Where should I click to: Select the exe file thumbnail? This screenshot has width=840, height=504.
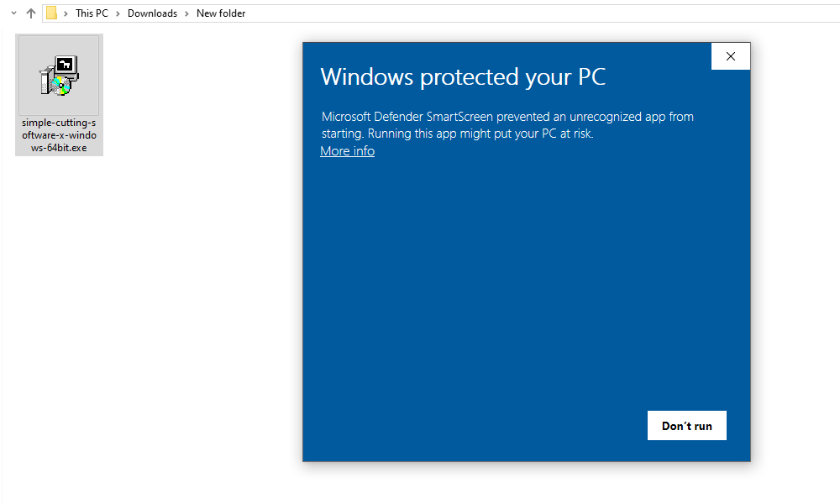[x=59, y=75]
